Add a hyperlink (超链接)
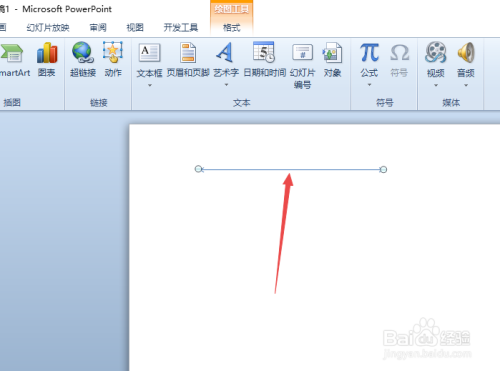Image resolution: width=500 pixels, height=371 pixels. coord(83,60)
